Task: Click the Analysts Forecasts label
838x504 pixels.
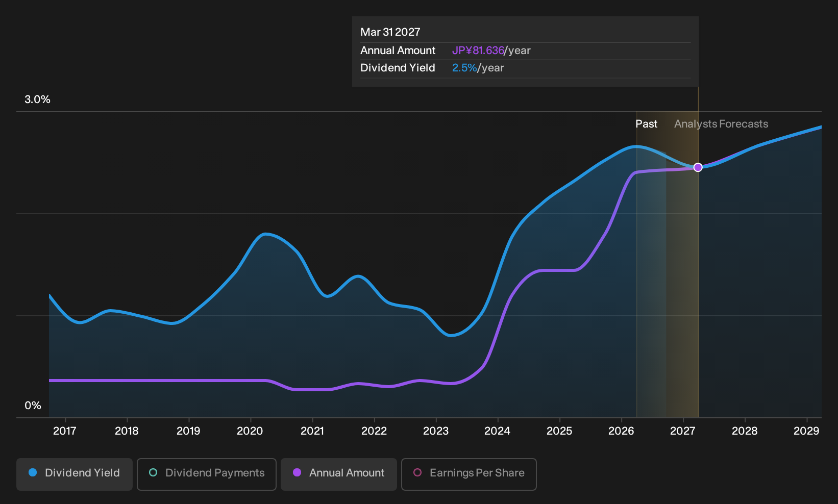Action: click(x=721, y=124)
